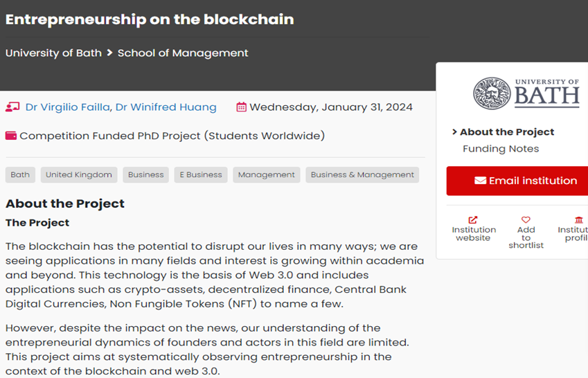Click the Institution website external-link icon
The height and width of the screenshot is (378, 588).
(x=474, y=220)
